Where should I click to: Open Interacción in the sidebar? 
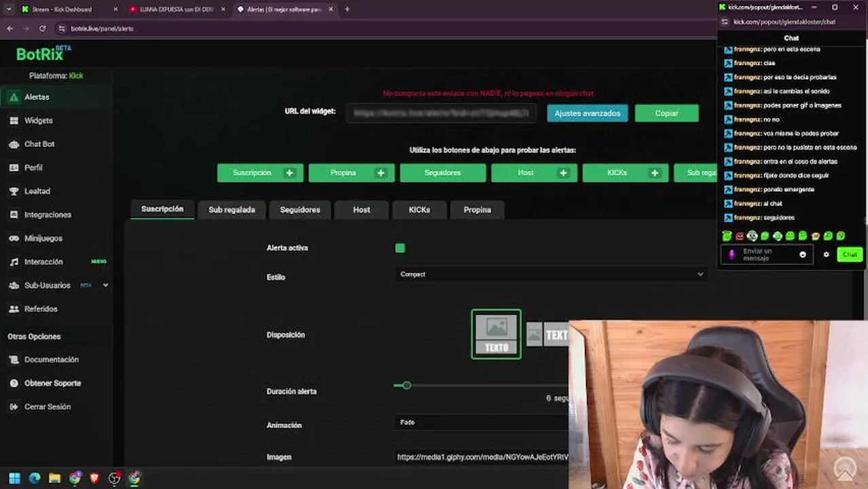[43, 262]
